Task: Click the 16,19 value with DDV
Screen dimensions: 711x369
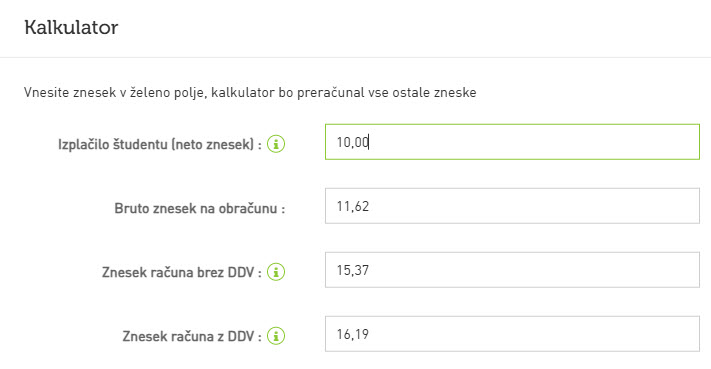Action: coord(352,334)
